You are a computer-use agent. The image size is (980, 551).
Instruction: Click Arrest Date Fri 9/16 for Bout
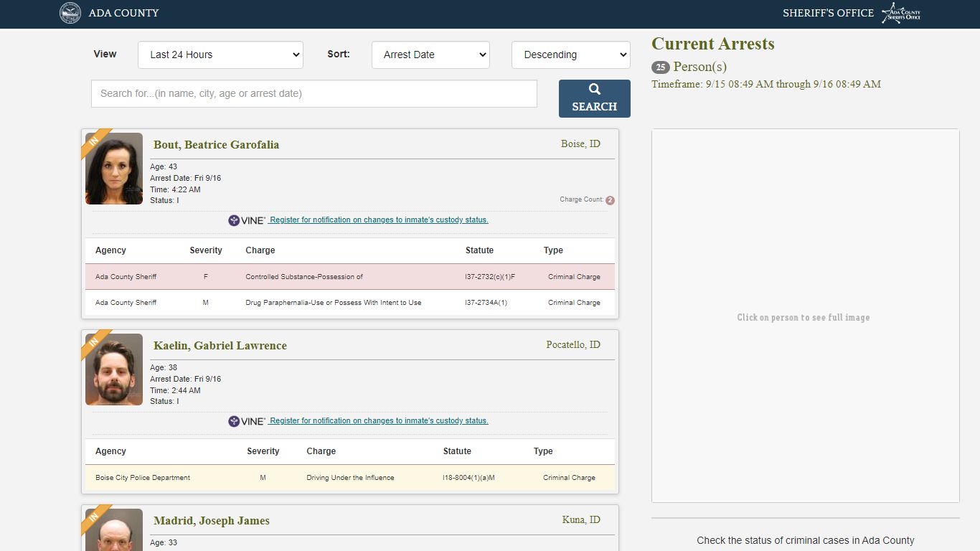pyautogui.click(x=185, y=178)
